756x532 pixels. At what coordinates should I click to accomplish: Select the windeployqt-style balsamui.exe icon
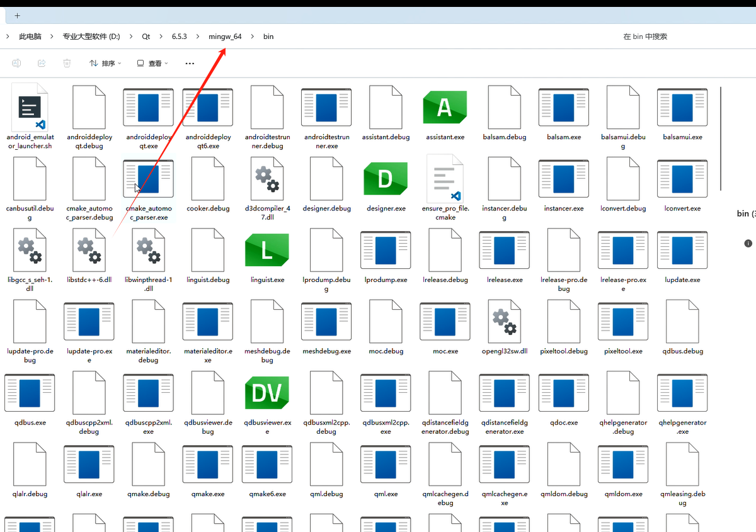coord(682,108)
